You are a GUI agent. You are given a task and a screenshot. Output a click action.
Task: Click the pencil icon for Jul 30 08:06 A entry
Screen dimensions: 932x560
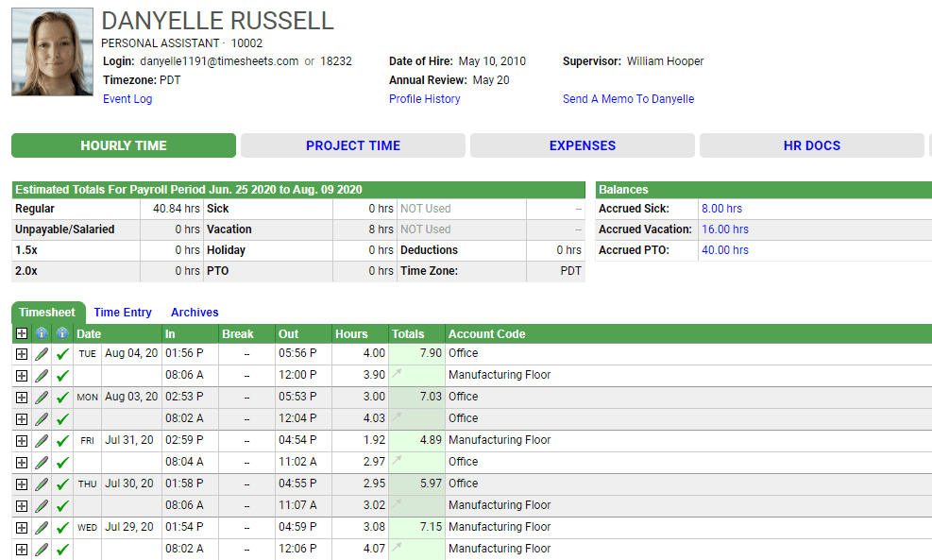click(42, 505)
